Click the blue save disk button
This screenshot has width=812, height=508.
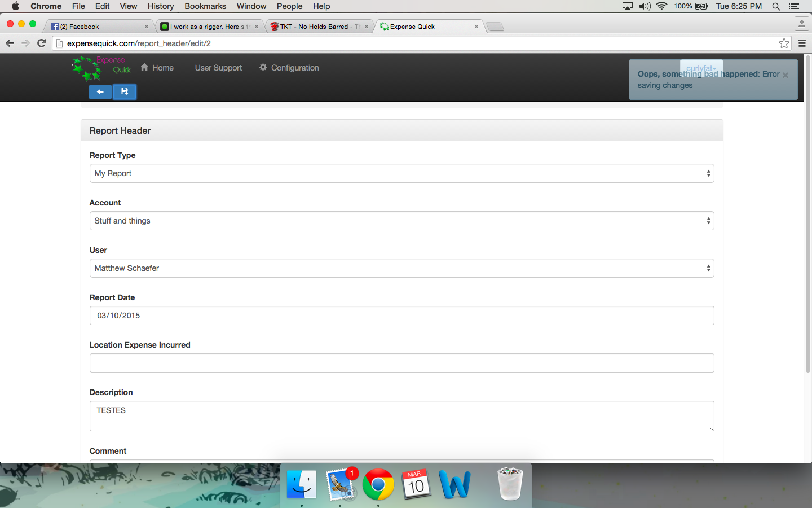(125, 91)
